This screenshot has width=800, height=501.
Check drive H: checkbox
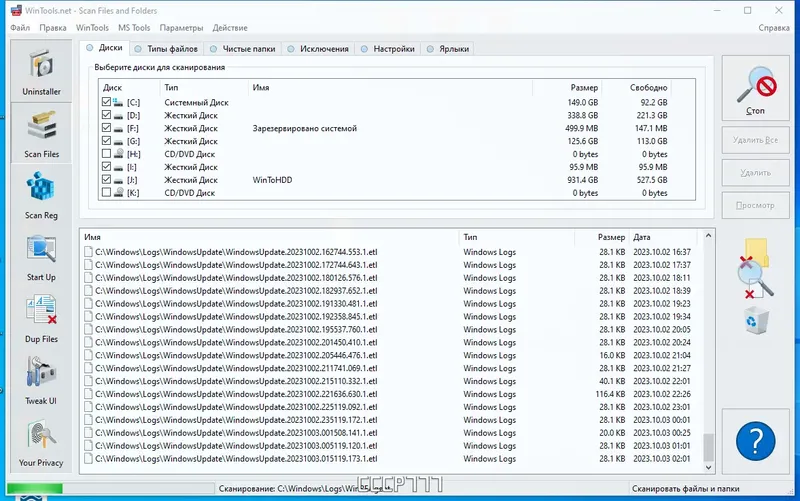click(x=106, y=154)
